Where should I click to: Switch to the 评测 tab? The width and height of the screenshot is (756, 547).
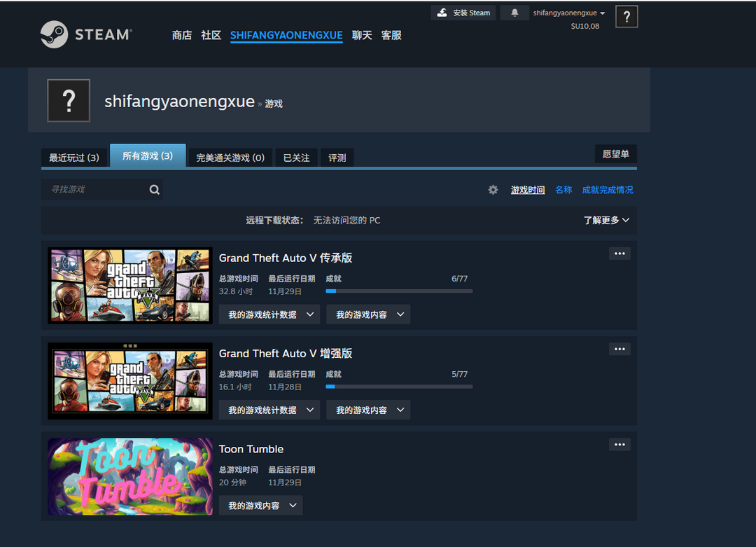coord(337,158)
